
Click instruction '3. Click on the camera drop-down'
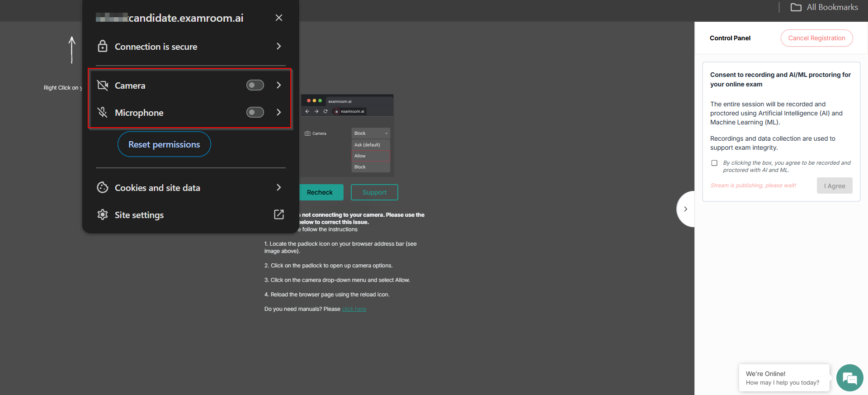coord(337,280)
